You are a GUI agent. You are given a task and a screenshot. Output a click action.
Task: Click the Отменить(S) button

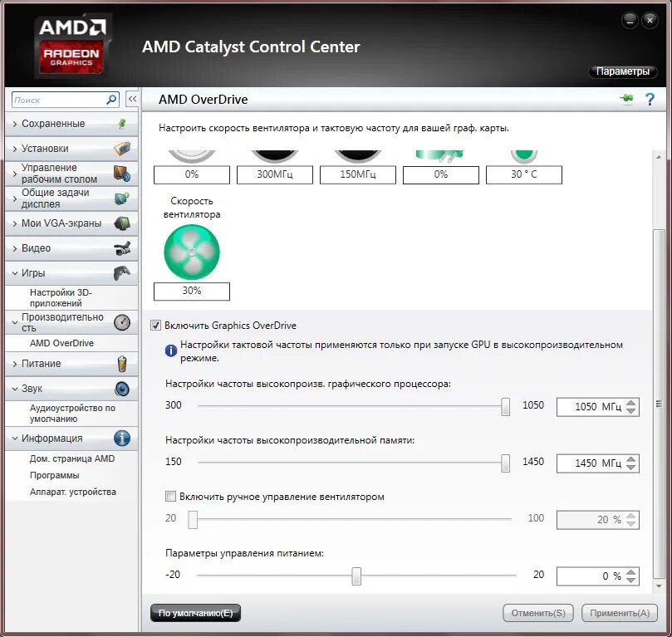[x=538, y=613]
